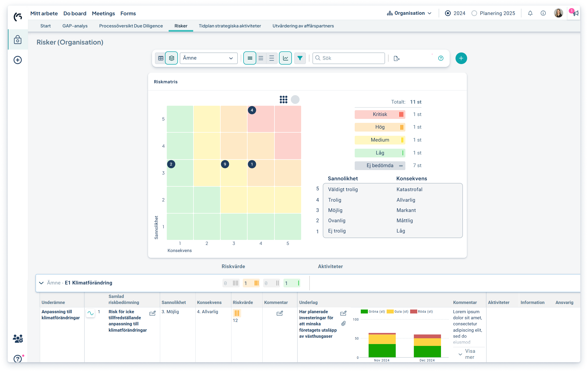This screenshot has height=372, width=588.
Task: Click the export icon in toolbar
Action: point(396,58)
